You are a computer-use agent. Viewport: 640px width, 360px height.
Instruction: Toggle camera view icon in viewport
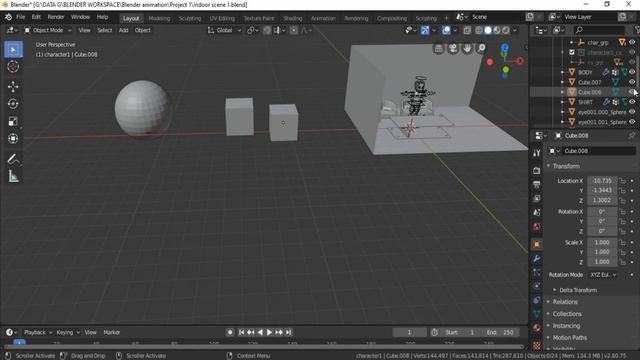453,48
